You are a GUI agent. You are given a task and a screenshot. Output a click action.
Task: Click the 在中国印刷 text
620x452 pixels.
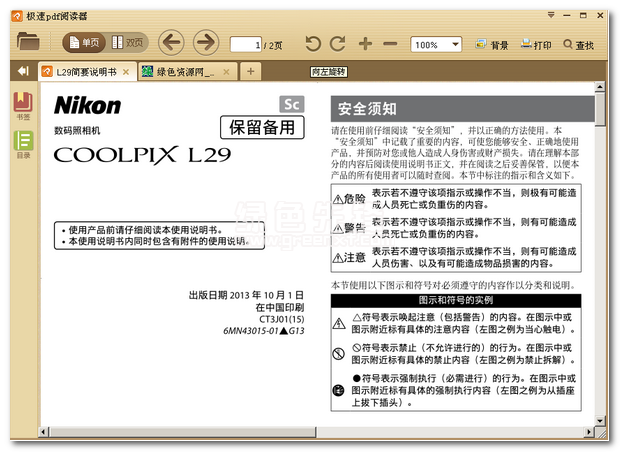coord(280,307)
